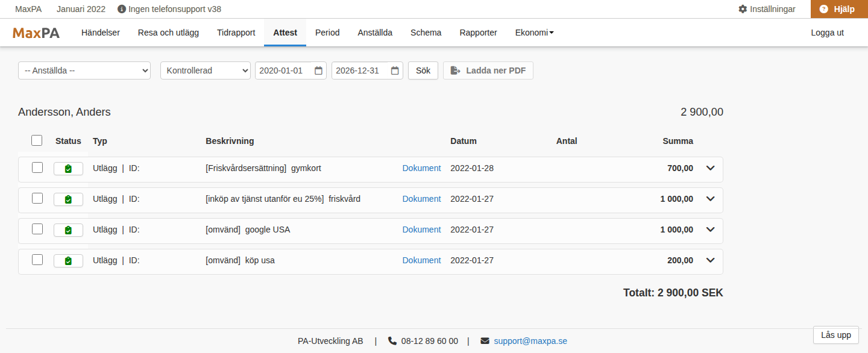This screenshot has width=868, height=353.
Task: Open the Hjälp help button
Action: [839, 9]
